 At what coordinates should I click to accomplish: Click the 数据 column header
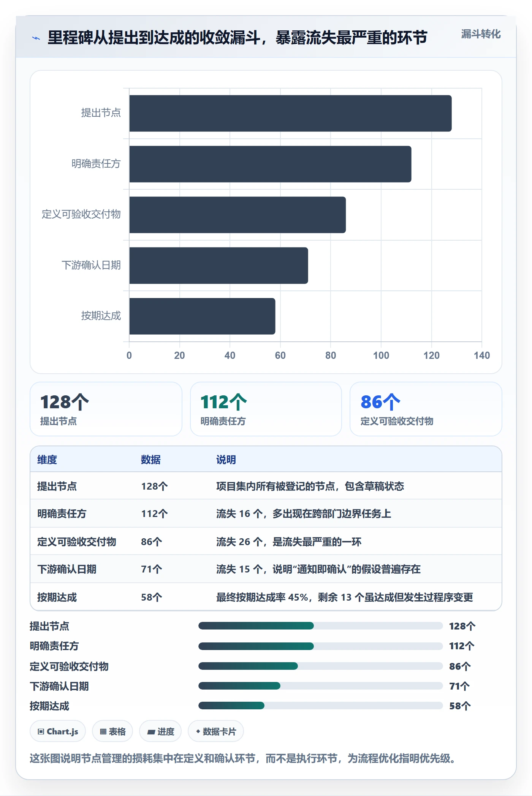pos(151,460)
